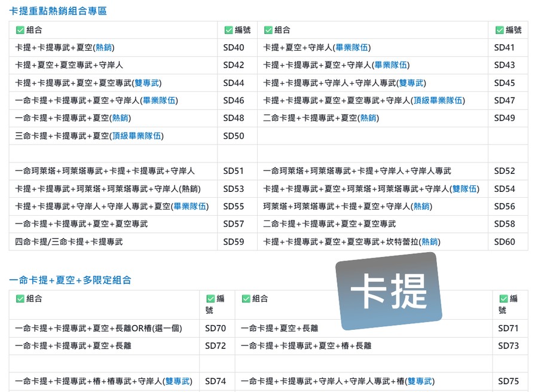Open the 一命卡提+夏空+多限定組合 heading link
Screen dimensions: 538x392
coord(71,280)
